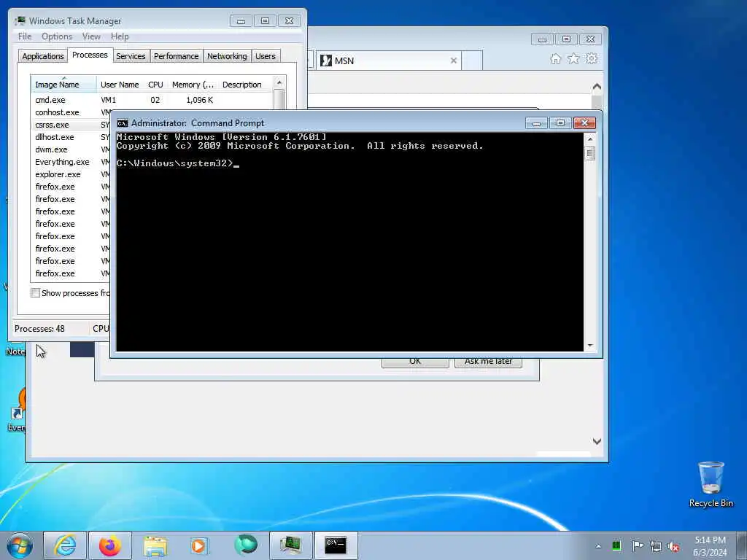Image resolution: width=747 pixels, height=560 pixels.
Task: Open the Networking tab
Action: [x=227, y=56]
